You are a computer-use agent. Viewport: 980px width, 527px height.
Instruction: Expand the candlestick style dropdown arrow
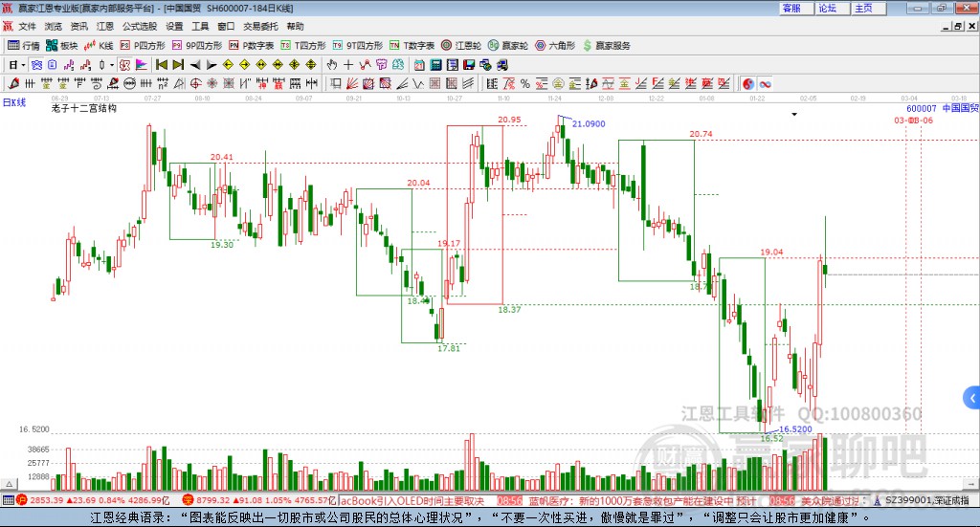[112, 65]
